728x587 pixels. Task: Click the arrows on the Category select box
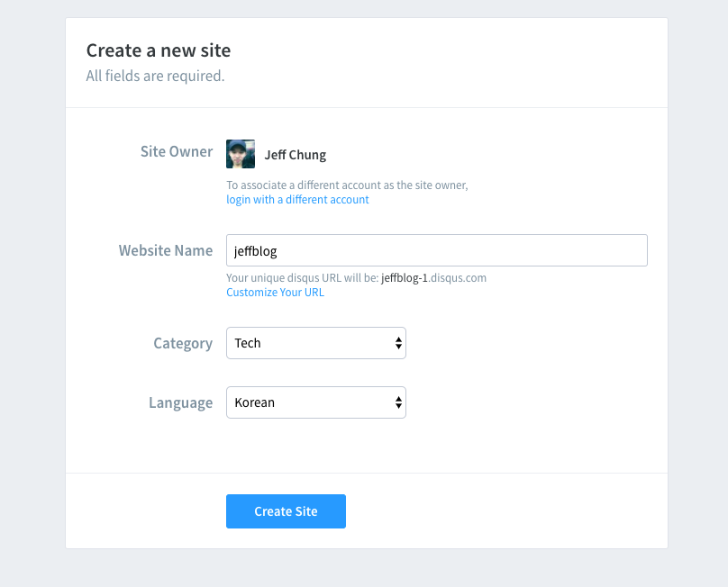398,343
